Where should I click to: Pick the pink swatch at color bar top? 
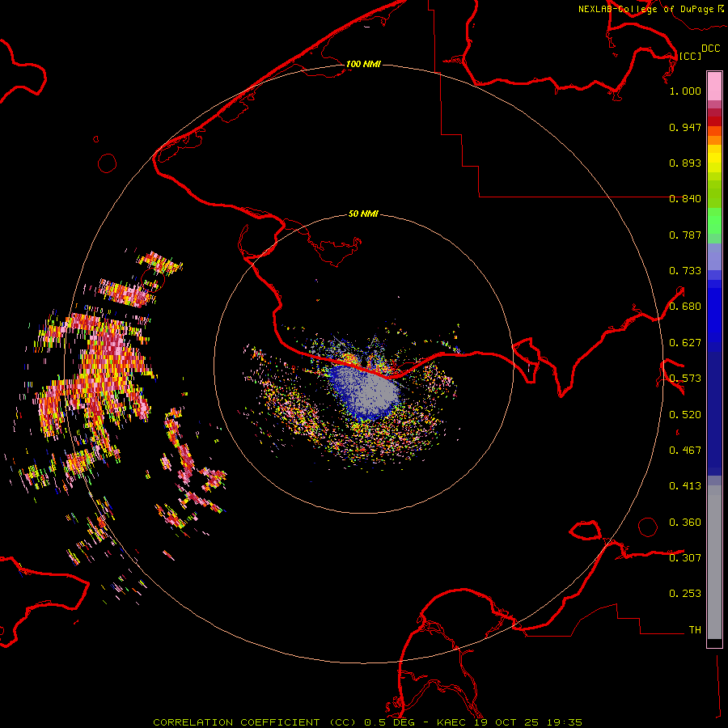click(714, 86)
